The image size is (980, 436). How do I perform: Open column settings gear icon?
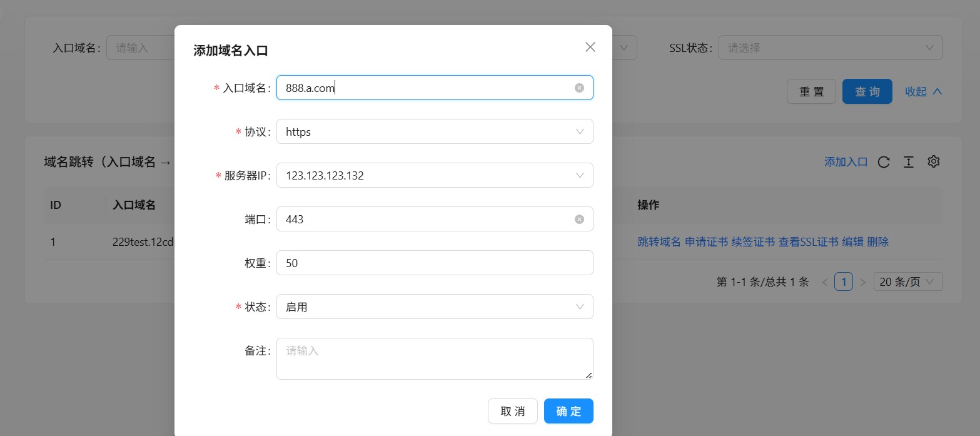click(934, 161)
